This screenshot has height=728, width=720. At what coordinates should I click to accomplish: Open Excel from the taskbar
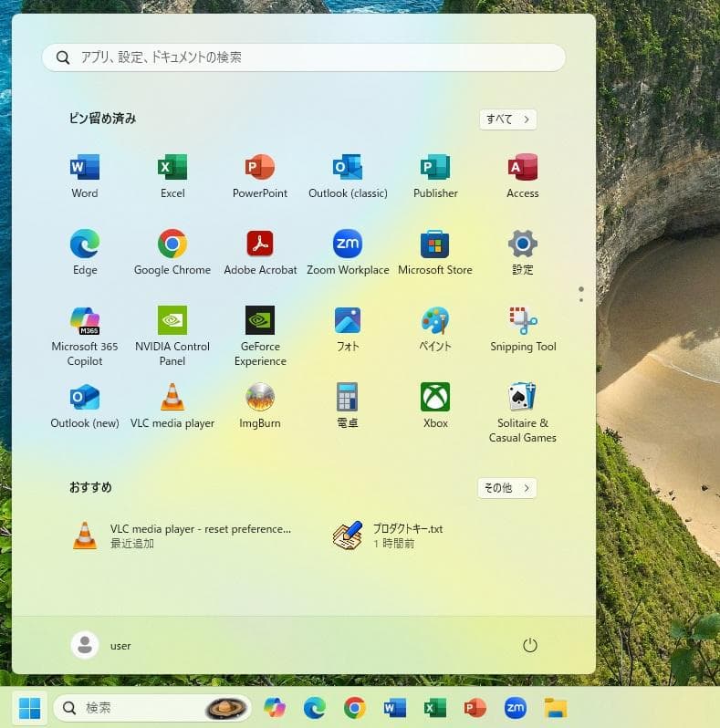[x=435, y=708]
